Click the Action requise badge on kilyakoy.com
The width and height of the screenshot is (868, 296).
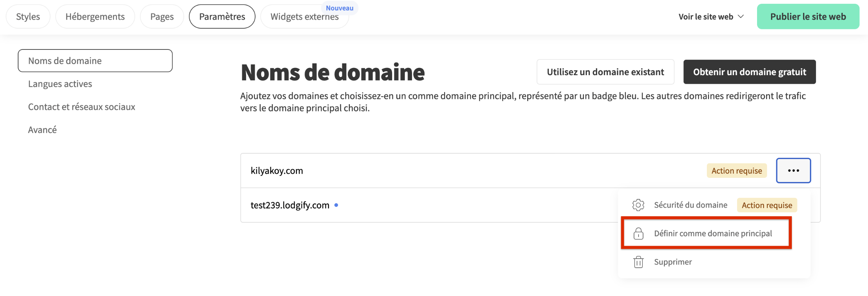click(736, 171)
